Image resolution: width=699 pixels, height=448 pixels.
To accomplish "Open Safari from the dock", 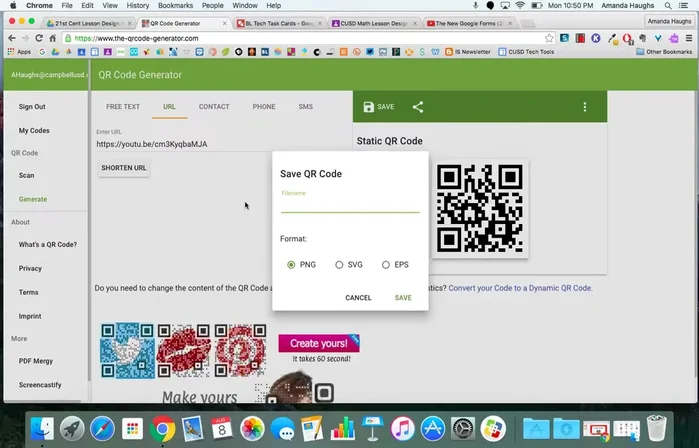I will pyautogui.click(x=102, y=429).
